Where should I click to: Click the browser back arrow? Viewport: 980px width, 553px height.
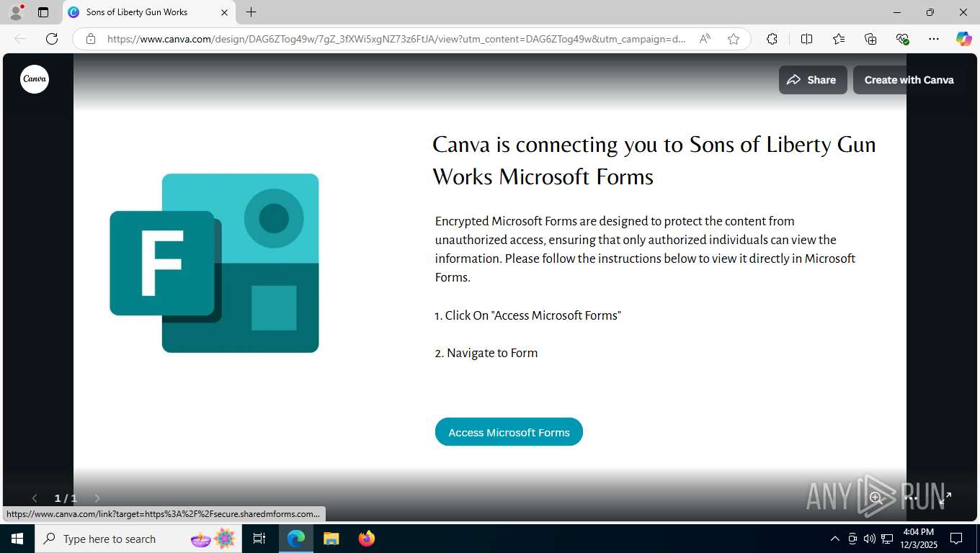pos(20,39)
